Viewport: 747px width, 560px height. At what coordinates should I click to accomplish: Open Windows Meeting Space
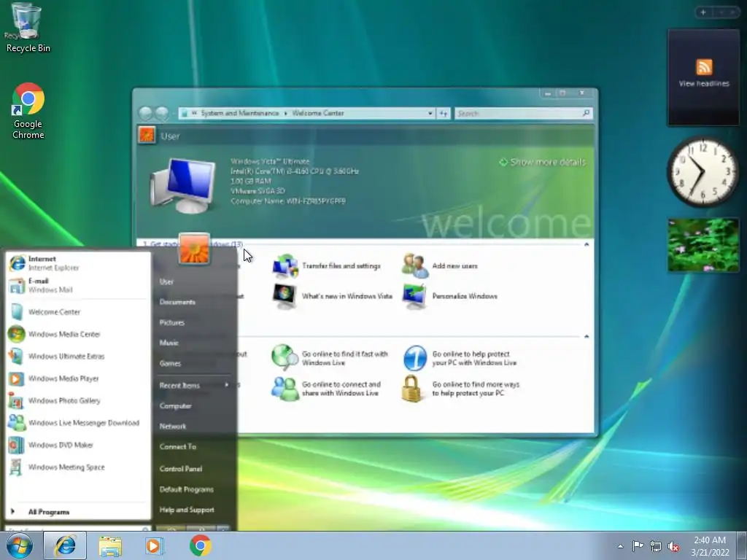coord(77,467)
